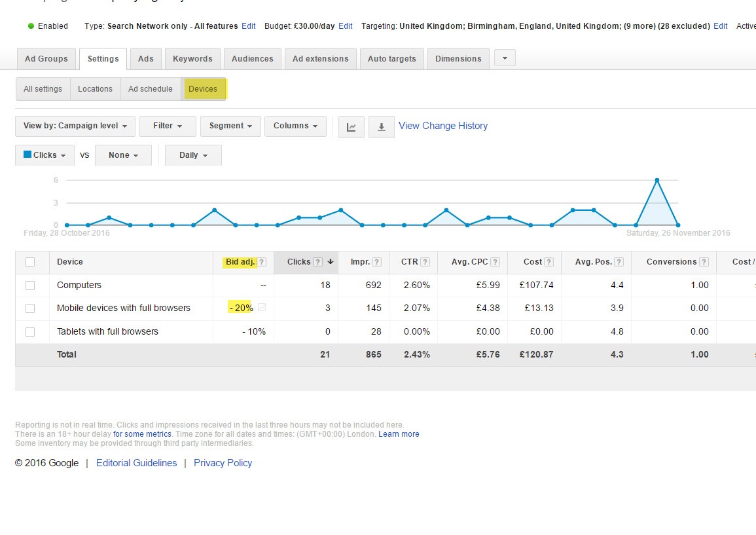Click help icon beside CTR column header

coord(425,262)
